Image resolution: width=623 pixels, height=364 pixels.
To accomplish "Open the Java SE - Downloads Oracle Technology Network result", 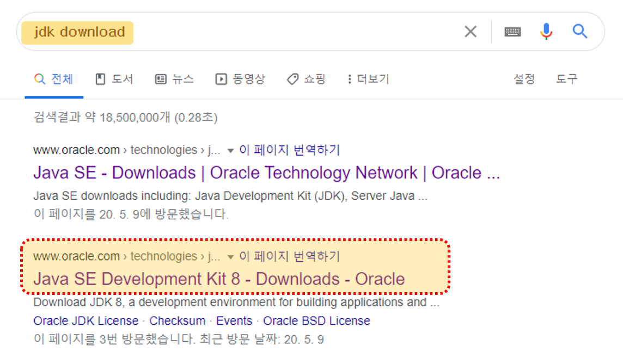I will point(267,172).
